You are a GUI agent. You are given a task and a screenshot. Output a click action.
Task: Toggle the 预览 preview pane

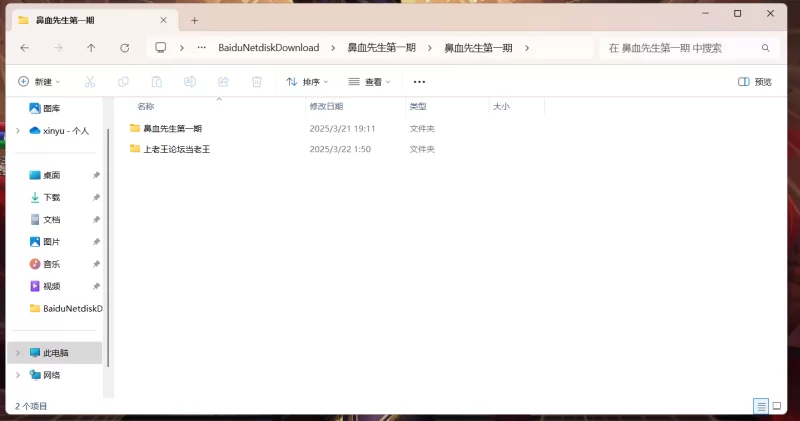coord(755,82)
